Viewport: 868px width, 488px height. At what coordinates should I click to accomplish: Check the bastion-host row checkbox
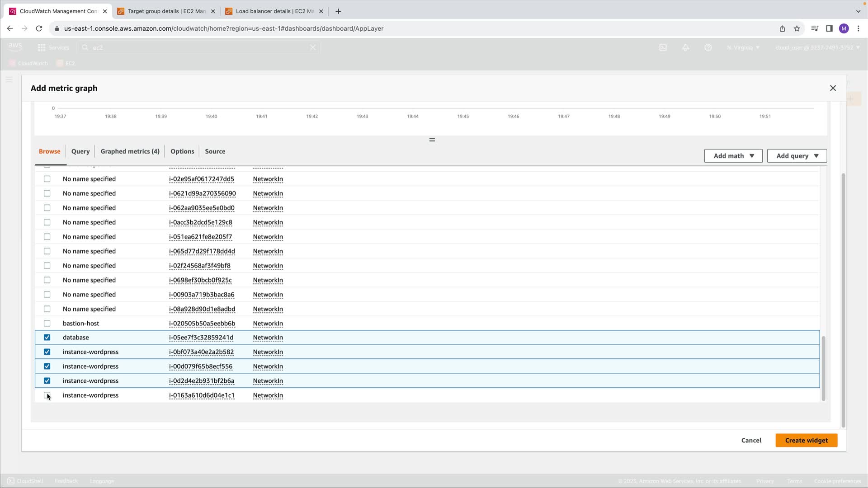pyautogui.click(x=47, y=324)
